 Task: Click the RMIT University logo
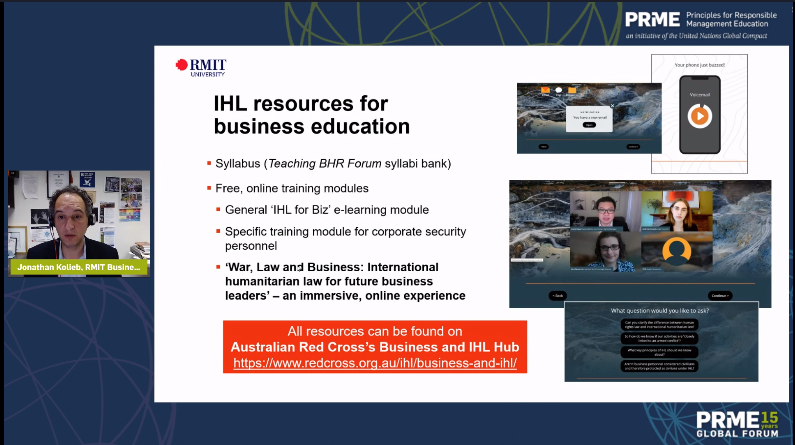click(x=201, y=67)
